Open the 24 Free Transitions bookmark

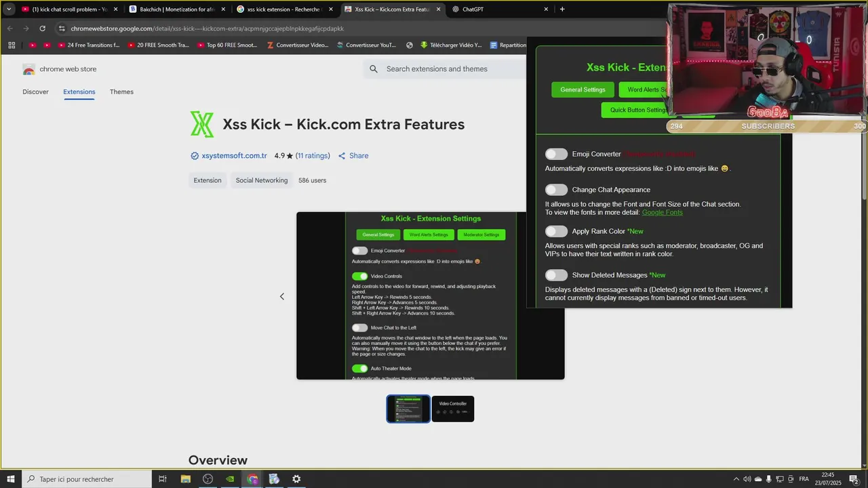coord(89,45)
